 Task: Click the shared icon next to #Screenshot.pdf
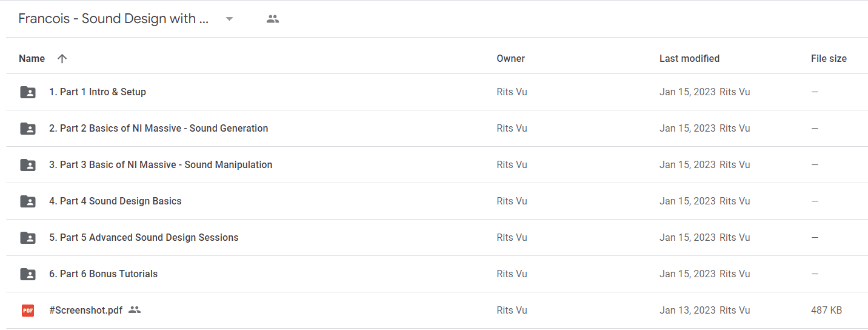pyautogui.click(x=135, y=310)
